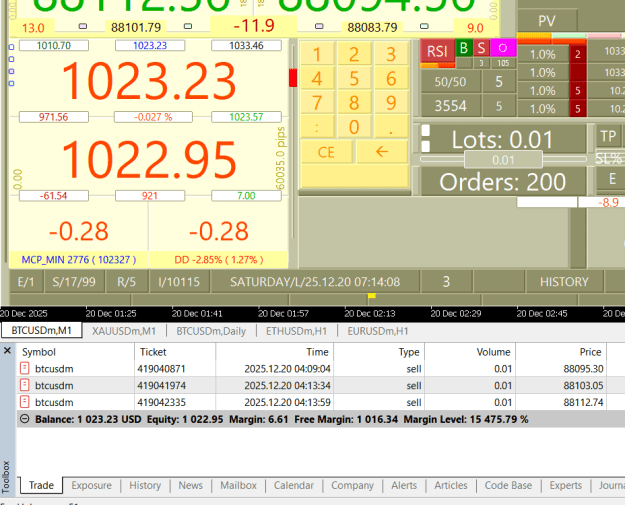Open the Experts terminal tab
Viewport: 625px width, 505px height.
tap(566, 485)
